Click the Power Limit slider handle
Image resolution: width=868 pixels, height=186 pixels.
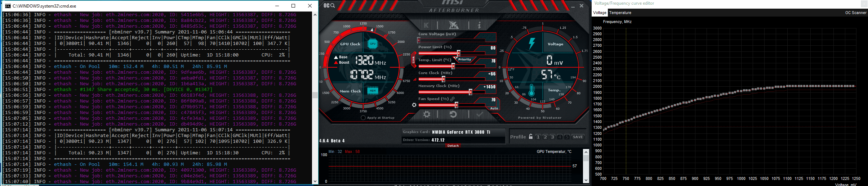tap(459, 53)
